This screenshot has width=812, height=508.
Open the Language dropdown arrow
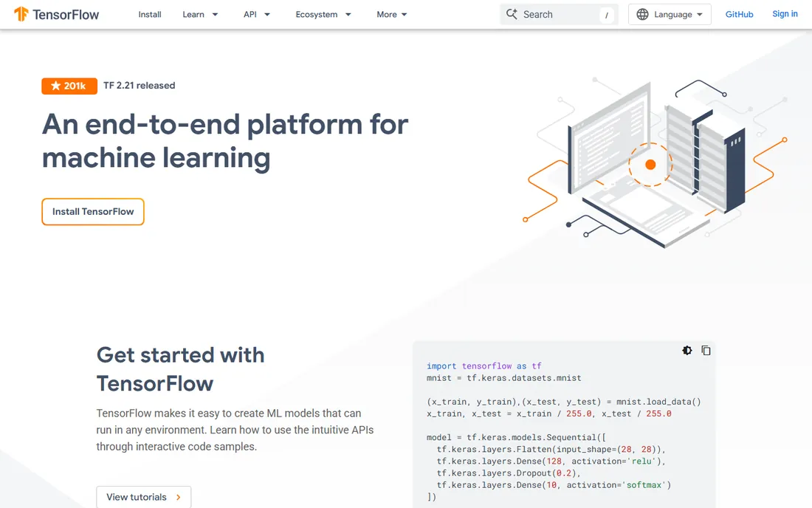click(700, 15)
